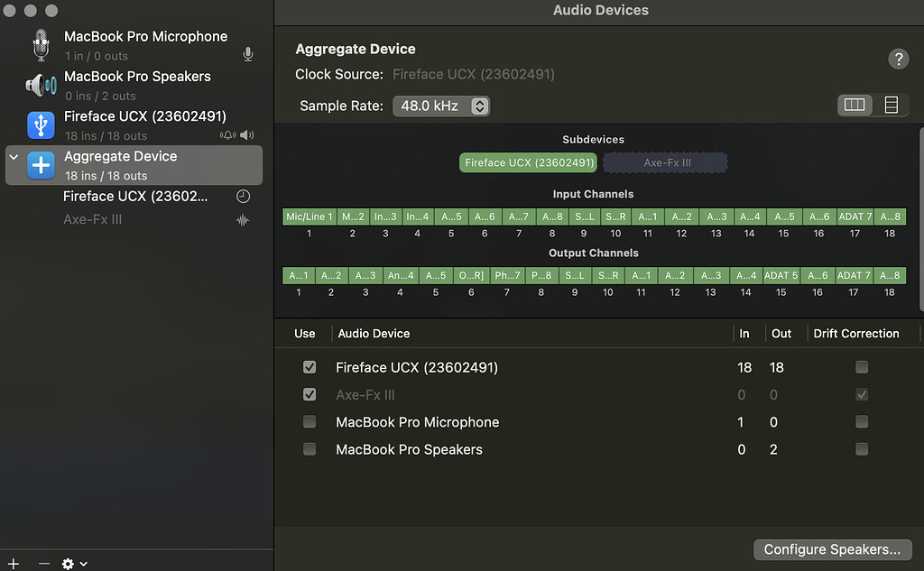Viewport: 924px width, 571px height.
Task: Click the MacBook Pro Microphone mic icon
Action: (247, 54)
